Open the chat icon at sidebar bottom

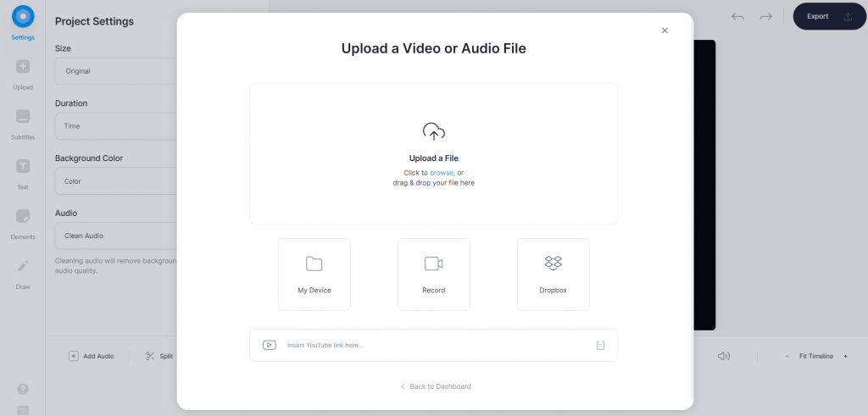(x=23, y=410)
